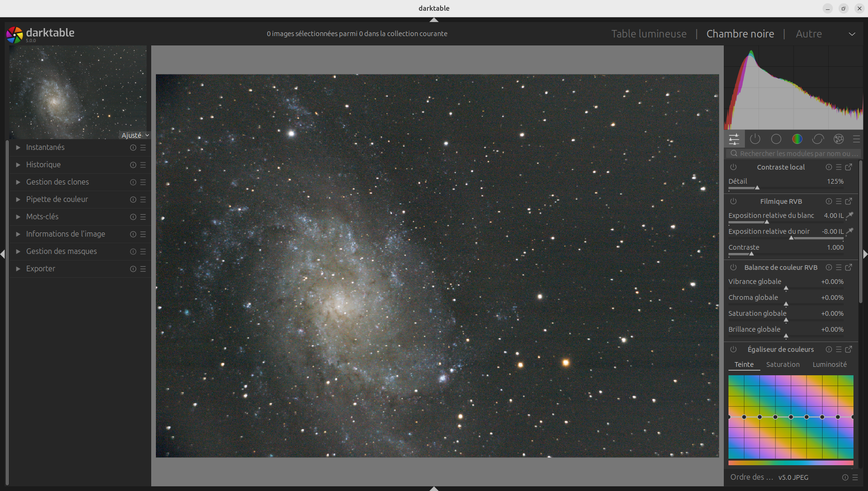This screenshot has height=491, width=868.
Task: Create a new instance of Filmique RVB
Action: coord(848,201)
